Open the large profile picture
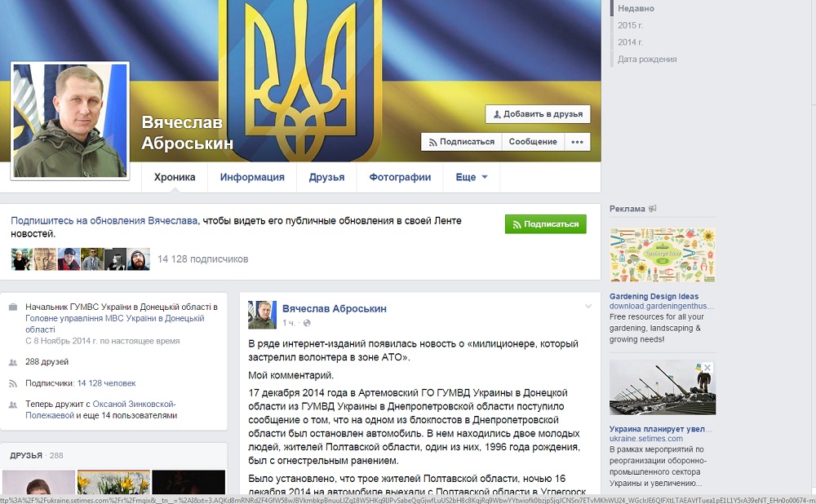 click(x=69, y=121)
